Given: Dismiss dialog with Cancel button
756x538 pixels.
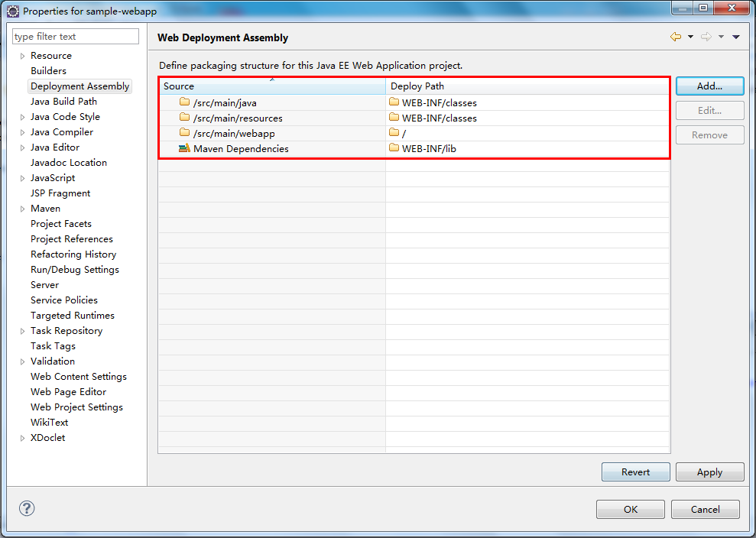Looking at the screenshot, I should coord(705,509).
